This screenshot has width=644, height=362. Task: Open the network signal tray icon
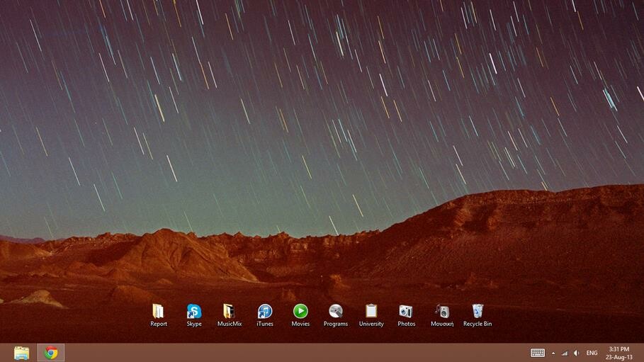[565, 353]
